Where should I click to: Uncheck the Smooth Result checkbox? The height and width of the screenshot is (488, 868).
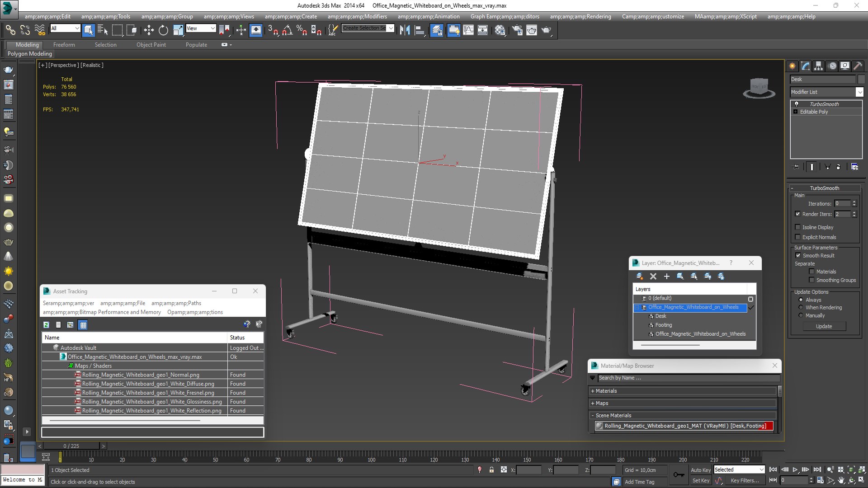pyautogui.click(x=798, y=255)
